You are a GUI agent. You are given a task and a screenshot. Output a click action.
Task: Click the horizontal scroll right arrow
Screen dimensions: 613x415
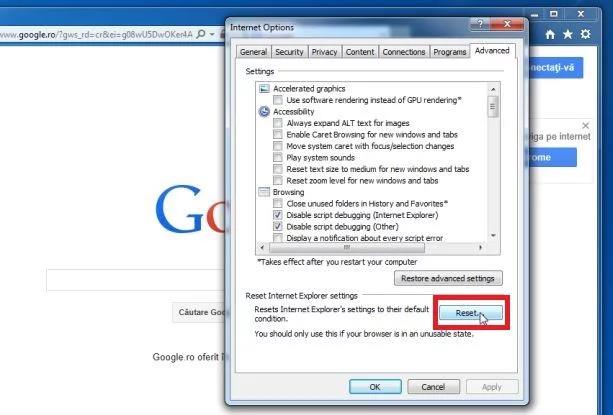click(x=480, y=248)
